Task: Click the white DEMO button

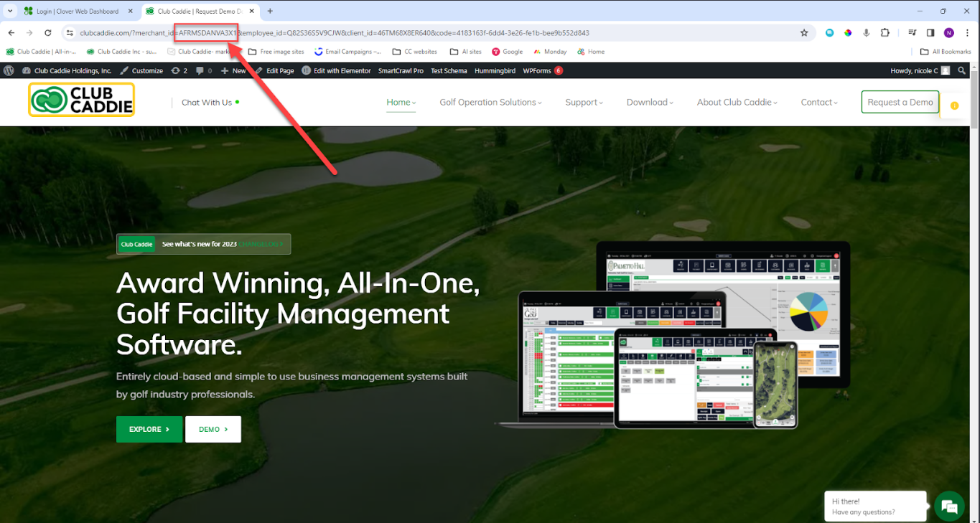Action: pos(213,429)
